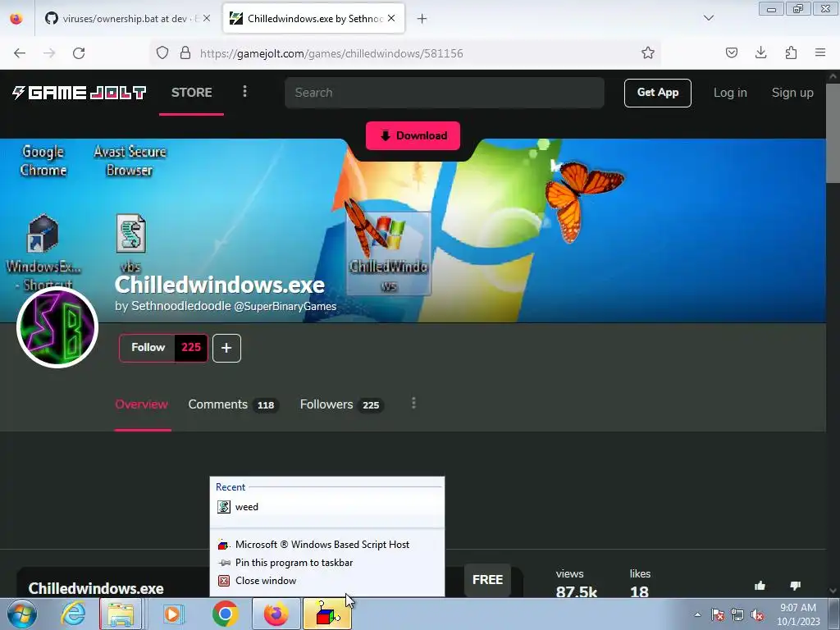
Task: Open the taskbar clock showing 9:07 AM
Action: 798,614
